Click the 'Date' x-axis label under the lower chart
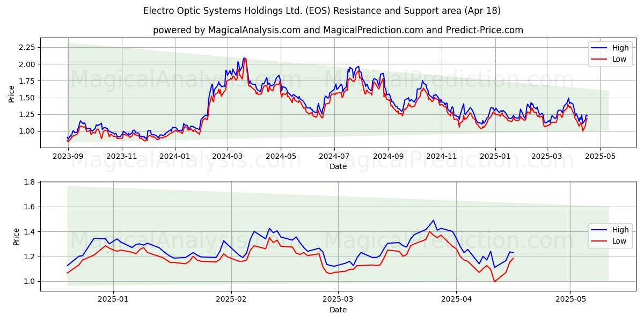 338,310
